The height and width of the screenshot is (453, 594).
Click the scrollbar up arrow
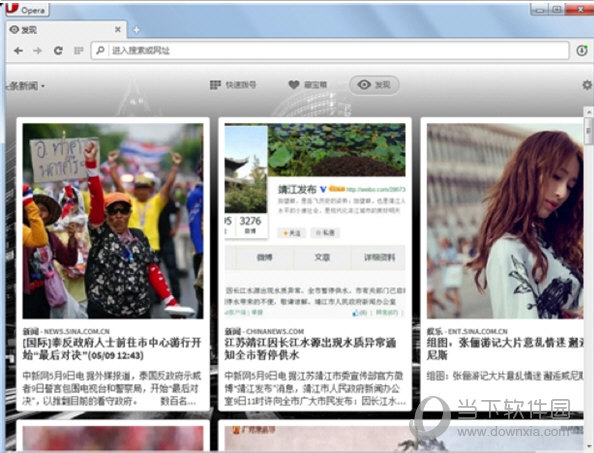(x=588, y=112)
